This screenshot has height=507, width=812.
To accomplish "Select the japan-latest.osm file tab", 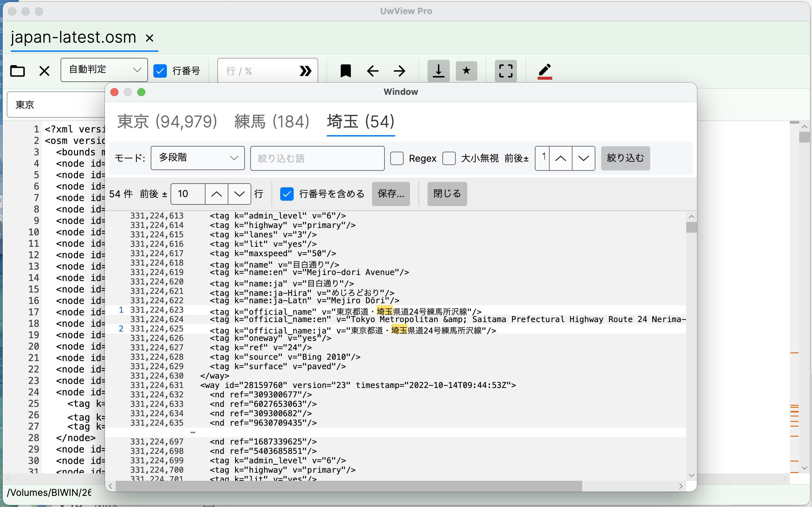I will 73,37.
